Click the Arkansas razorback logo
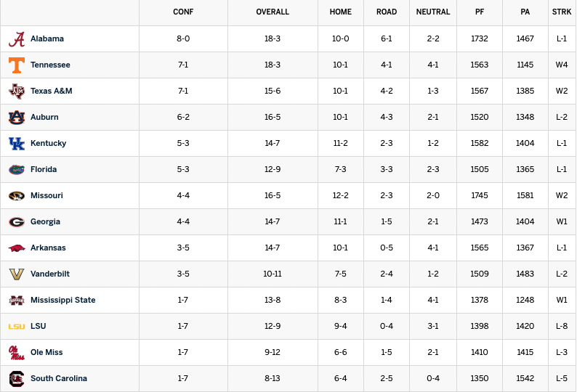The image size is (577, 392). coord(17,248)
